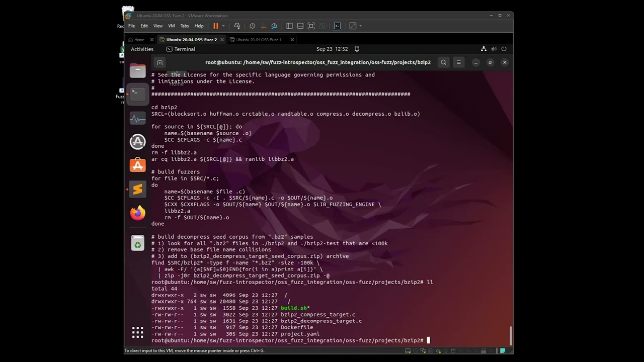This screenshot has width=644, height=362.
Task: Open the power options dropdown beside Pause
Action: point(223,26)
